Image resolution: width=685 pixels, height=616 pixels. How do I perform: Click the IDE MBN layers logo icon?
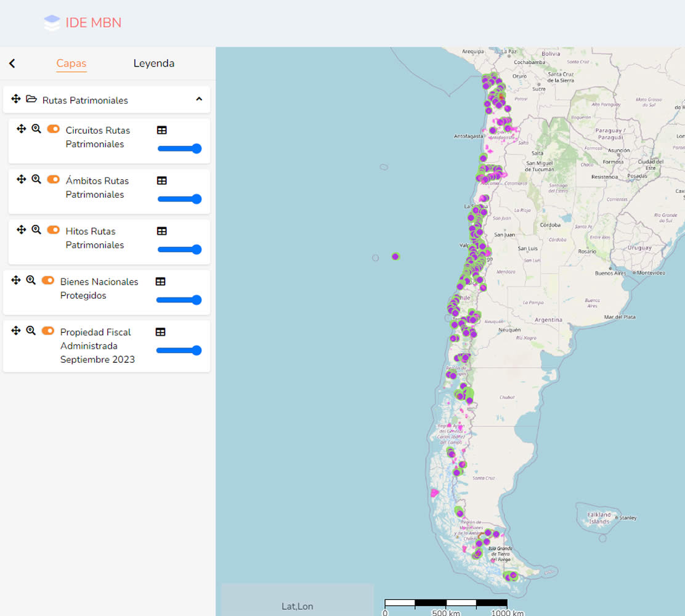click(x=52, y=23)
